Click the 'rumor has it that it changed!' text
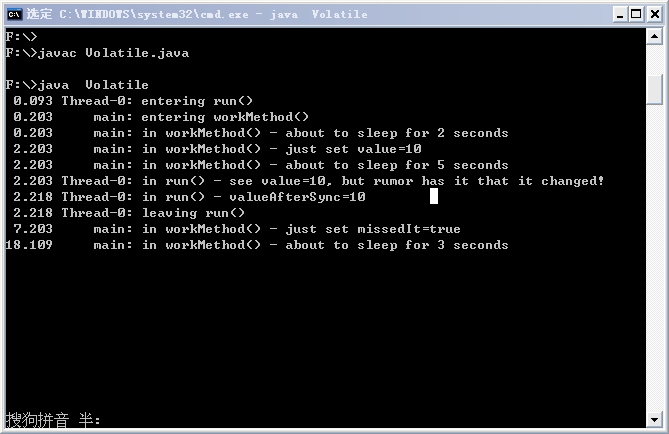 point(488,181)
